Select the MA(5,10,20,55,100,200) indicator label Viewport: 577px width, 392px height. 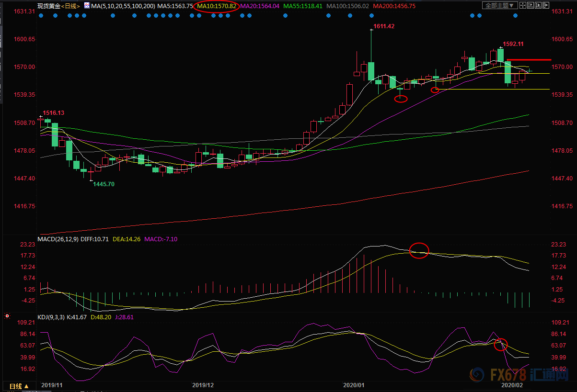click(123, 6)
